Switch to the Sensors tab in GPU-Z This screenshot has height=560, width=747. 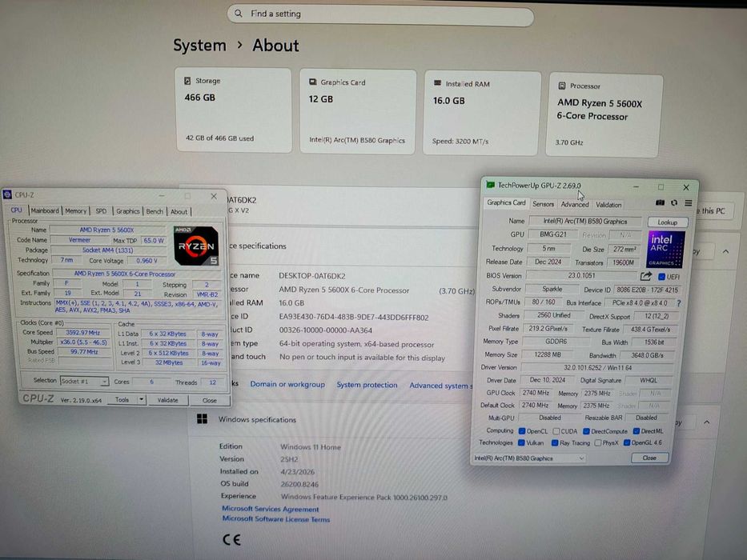pyautogui.click(x=543, y=204)
